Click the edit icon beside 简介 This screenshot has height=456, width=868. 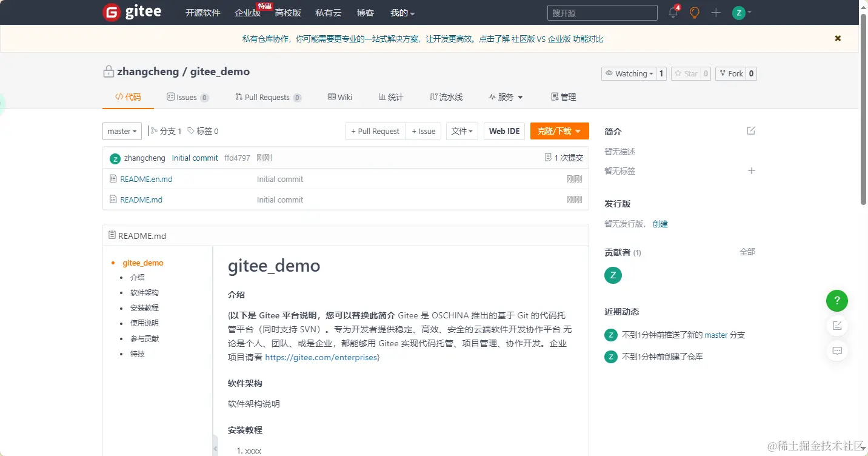(751, 131)
